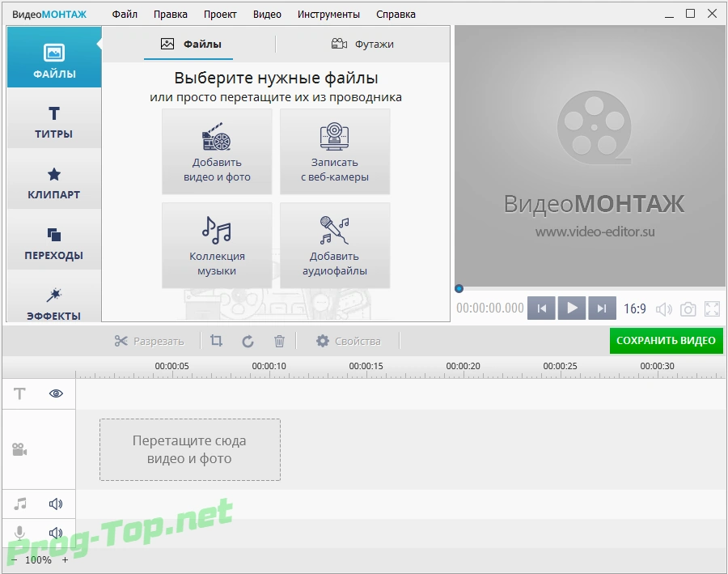Click the text track T icon

click(19, 393)
